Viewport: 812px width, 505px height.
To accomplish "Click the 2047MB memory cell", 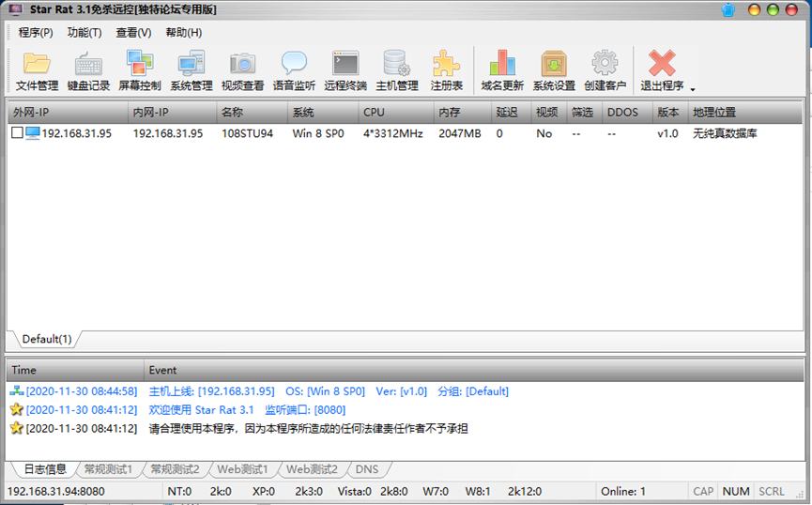I will pyautogui.click(x=460, y=133).
